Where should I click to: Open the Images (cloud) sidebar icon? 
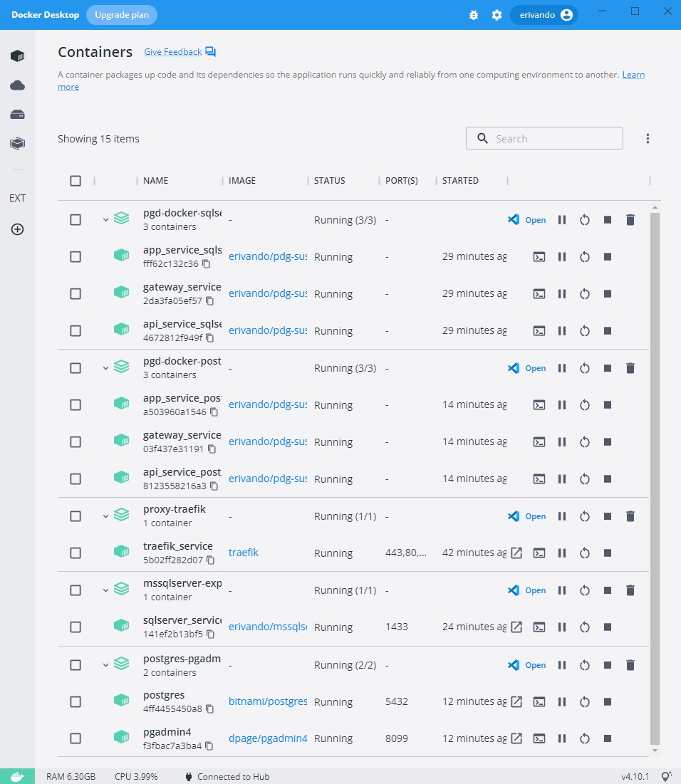click(18, 85)
